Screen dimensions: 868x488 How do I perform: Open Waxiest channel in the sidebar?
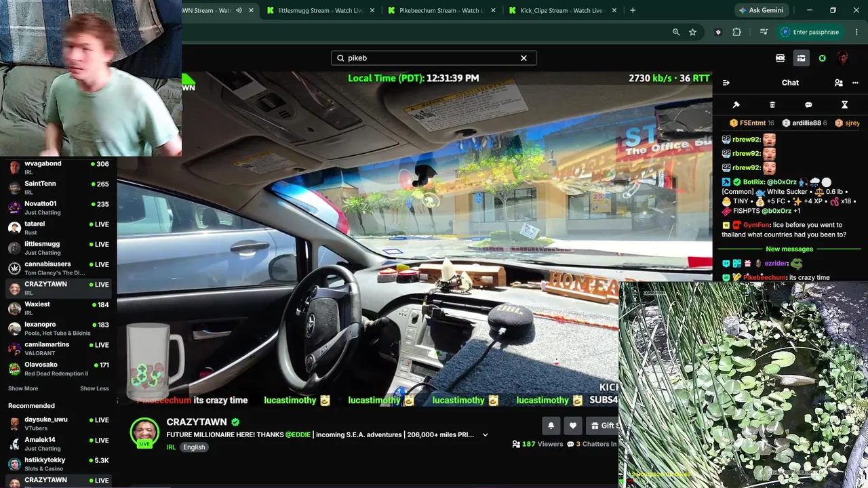[58, 308]
